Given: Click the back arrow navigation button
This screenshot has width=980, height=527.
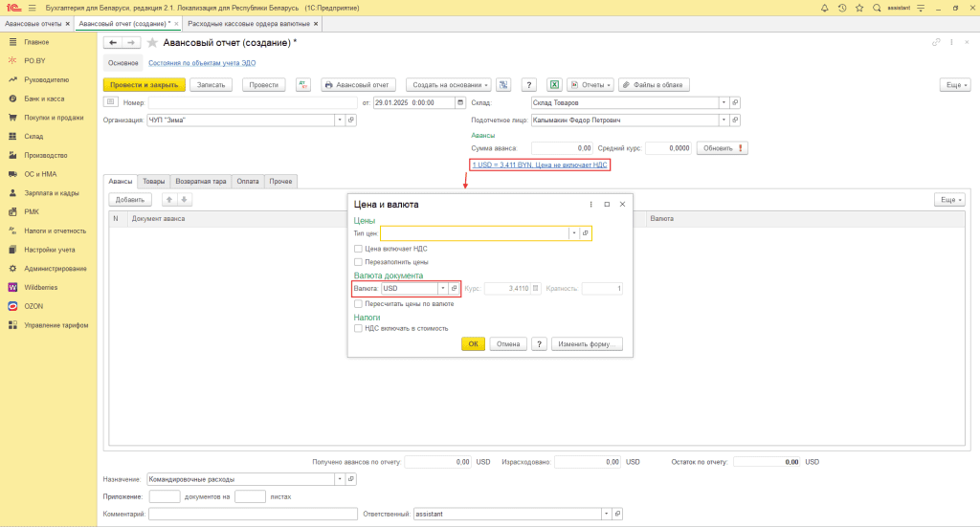Looking at the screenshot, I should (113, 43).
